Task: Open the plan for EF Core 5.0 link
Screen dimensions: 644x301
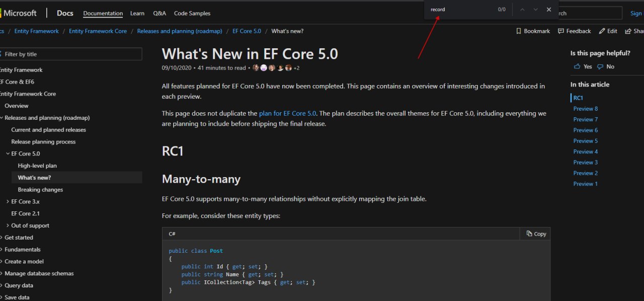Action: point(288,114)
